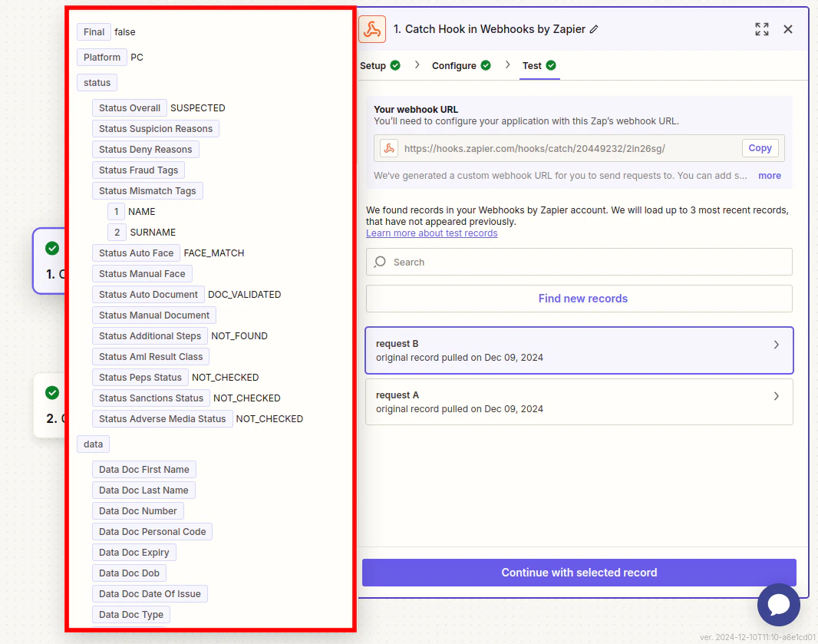The image size is (818, 644).
Task: Expand the request B record details
Action: [x=775, y=345]
